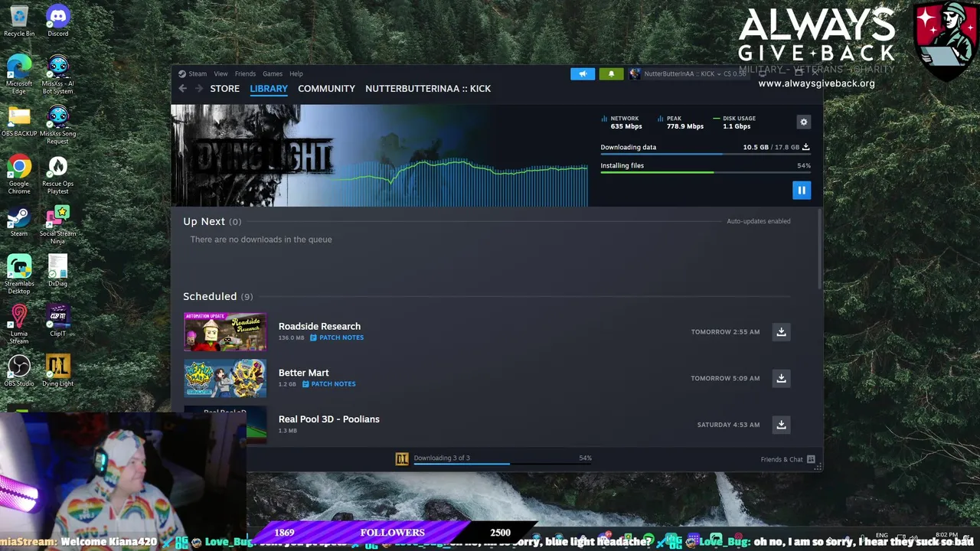Click Auto-updates enabled text
980x551 pixels.
click(759, 221)
